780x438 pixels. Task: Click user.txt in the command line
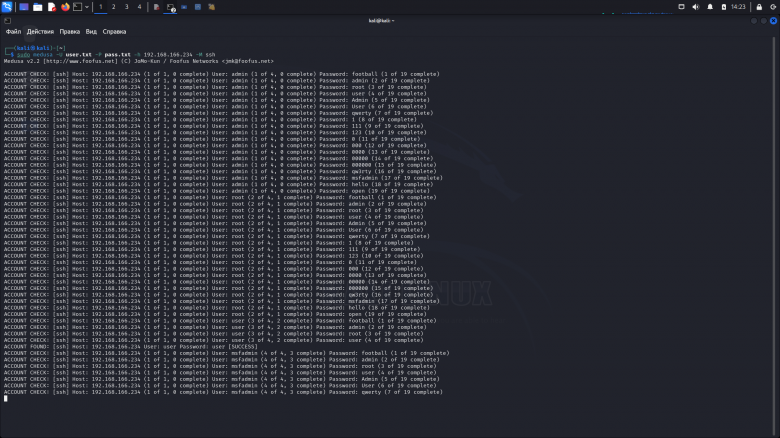79,55
